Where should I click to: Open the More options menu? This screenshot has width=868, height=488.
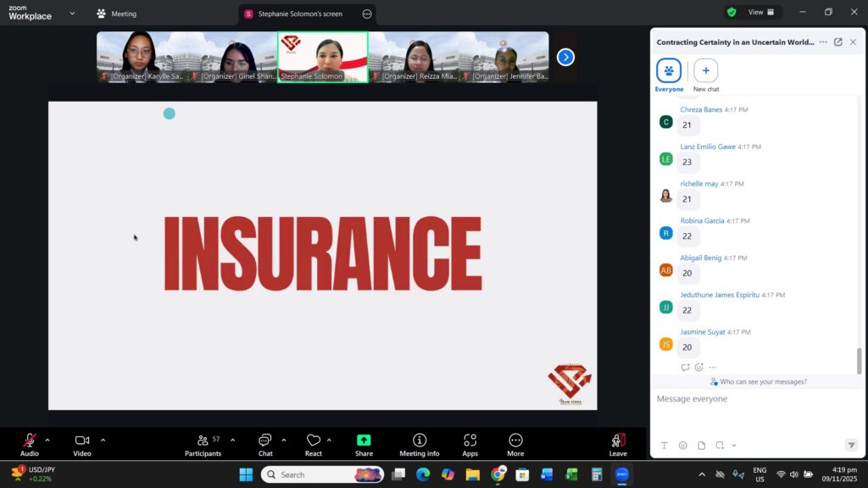click(515, 441)
